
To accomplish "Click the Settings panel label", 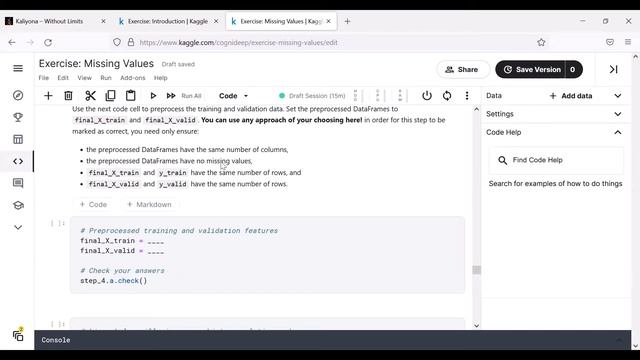I will (500, 114).
